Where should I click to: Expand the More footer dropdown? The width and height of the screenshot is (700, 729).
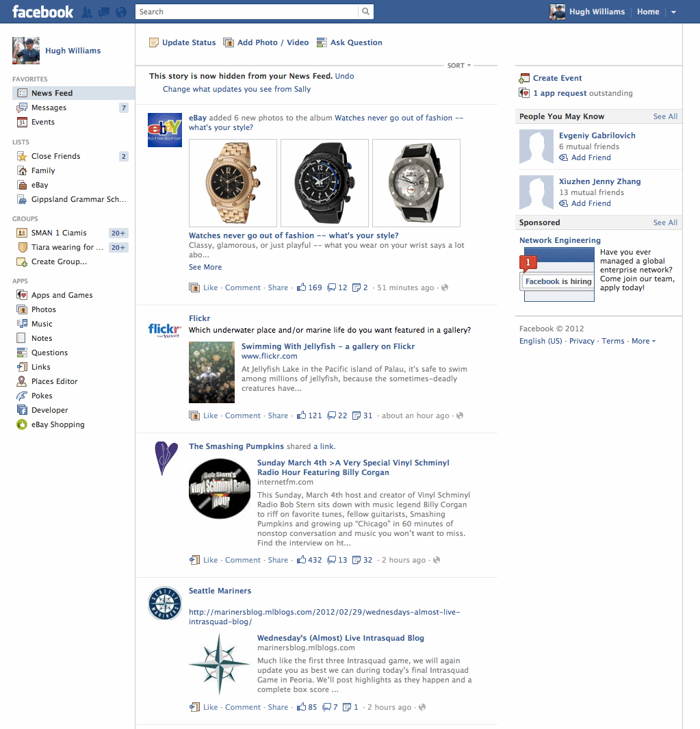[x=643, y=341]
